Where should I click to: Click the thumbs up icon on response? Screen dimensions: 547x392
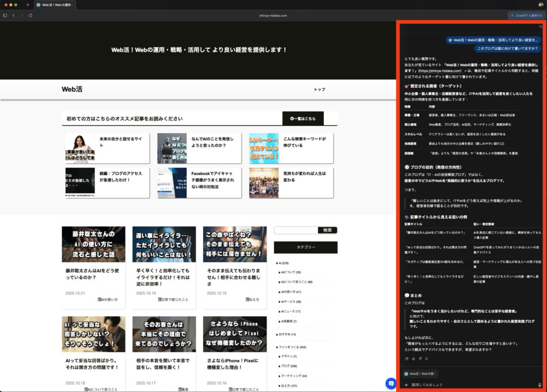pos(413,358)
